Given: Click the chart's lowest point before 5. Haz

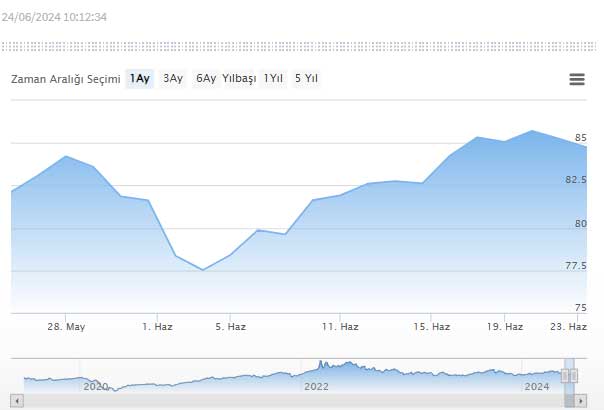Looking at the screenshot, I should (202, 270).
